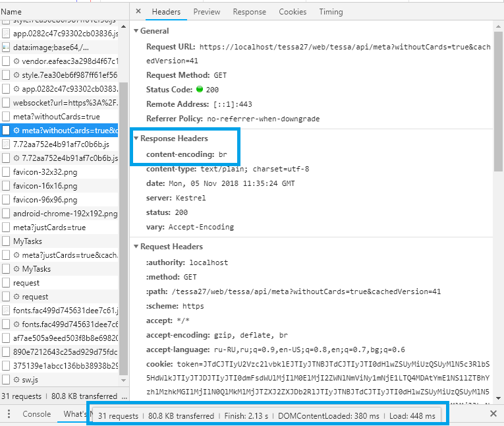504x426 pixels.
Task: Click the file icon of fonts.fac499d745631dee7c61
Action: tap(6, 311)
